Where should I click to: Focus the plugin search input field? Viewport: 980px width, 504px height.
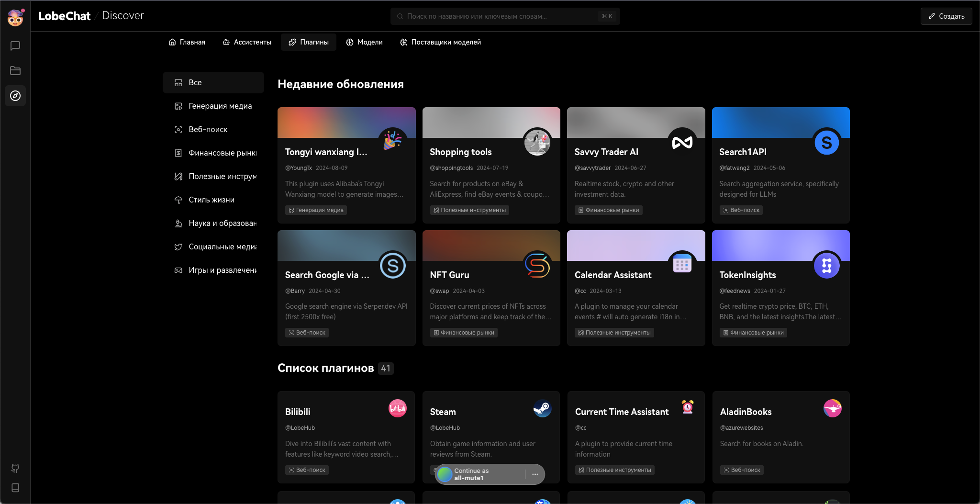pyautogui.click(x=505, y=16)
